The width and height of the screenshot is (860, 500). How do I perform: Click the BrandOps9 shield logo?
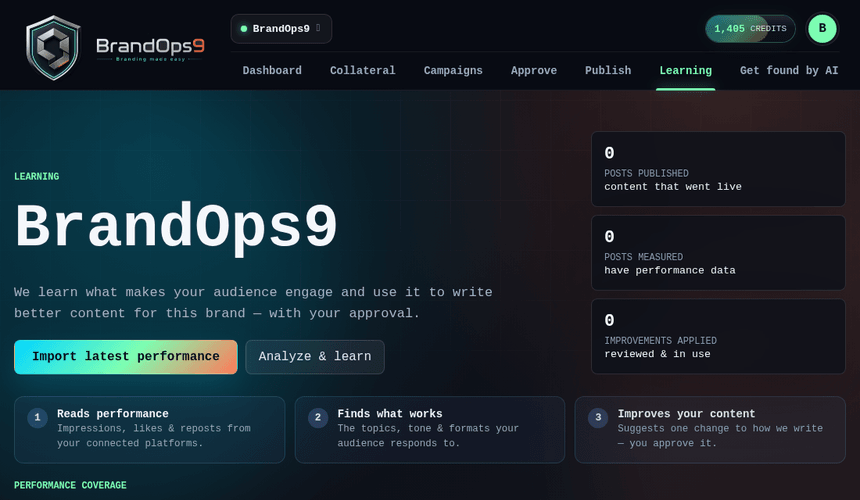[x=53, y=48]
